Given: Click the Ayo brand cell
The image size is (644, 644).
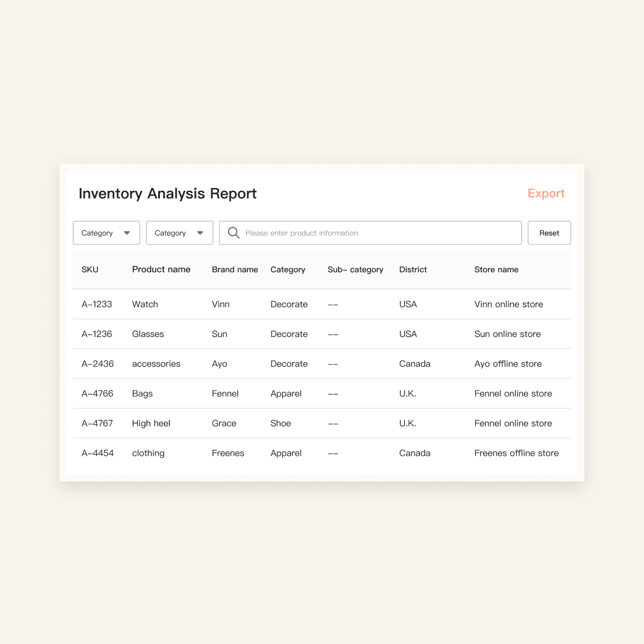Looking at the screenshot, I should click(x=219, y=364).
